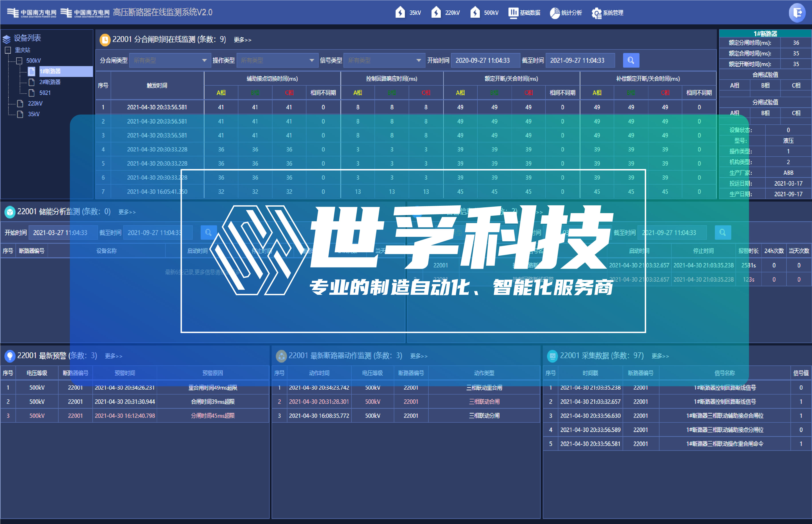Select 2#断路器 in device tree
The height and width of the screenshot is (524, 812).
pos(50,82)
